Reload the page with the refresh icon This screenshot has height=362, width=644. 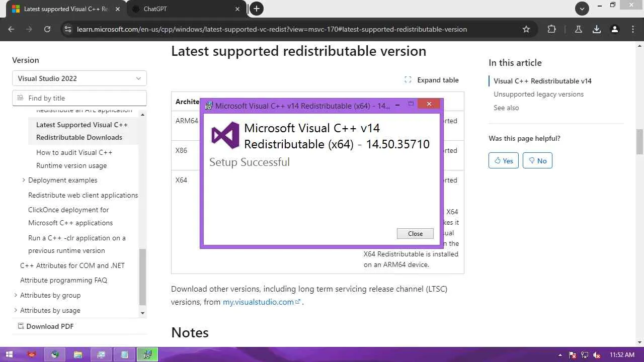[x=47, y=29]
